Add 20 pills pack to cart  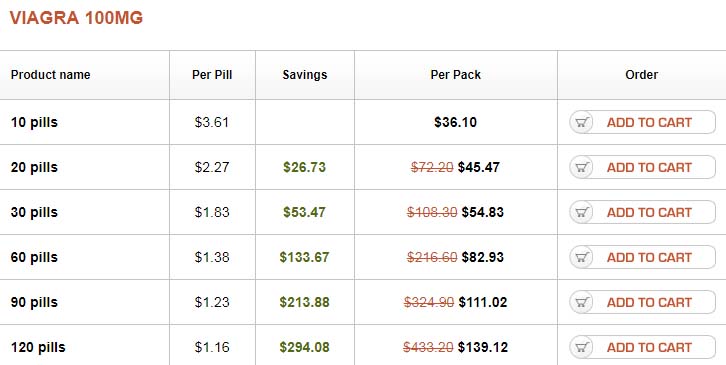click(x=642, y=167)
